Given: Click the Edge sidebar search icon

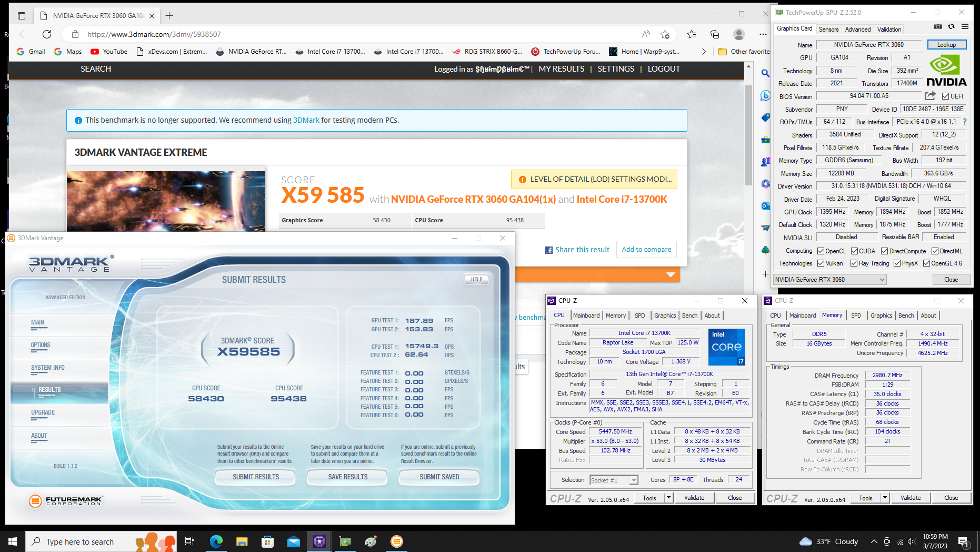Looking at the screenshot, I should [x=765, y=73].
